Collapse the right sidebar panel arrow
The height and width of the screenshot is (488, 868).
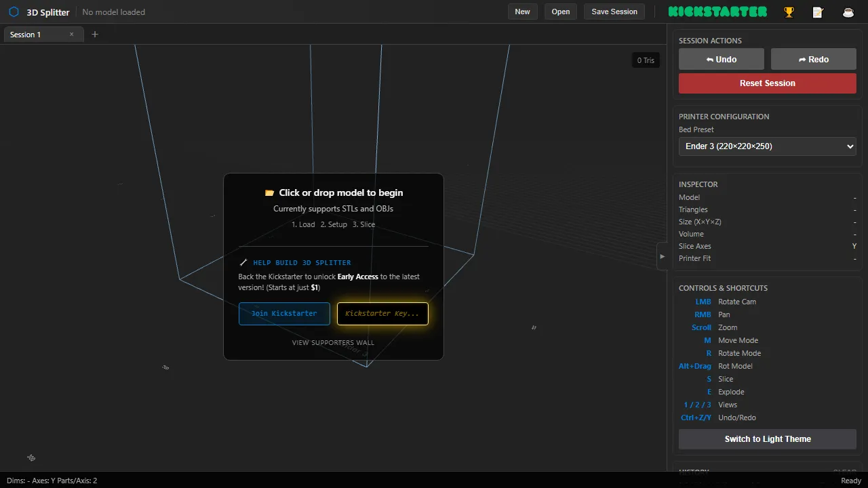point(663,256)
